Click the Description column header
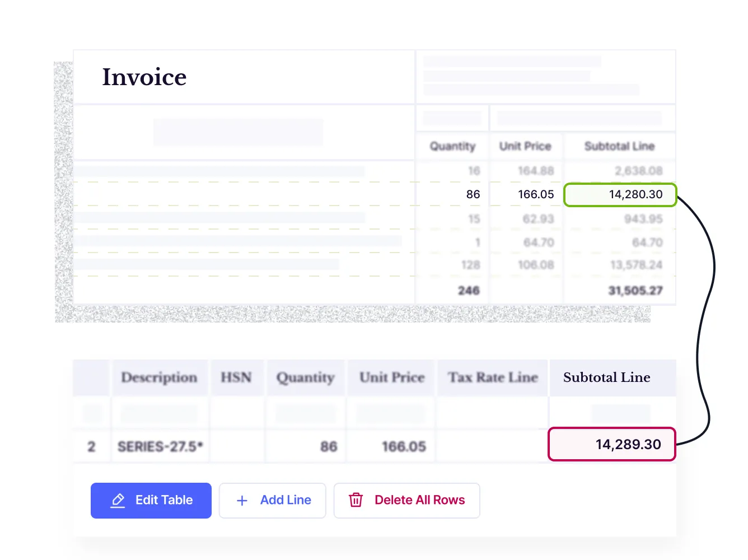Viewport: 748px width, 560px height. [x=159, y=378]
